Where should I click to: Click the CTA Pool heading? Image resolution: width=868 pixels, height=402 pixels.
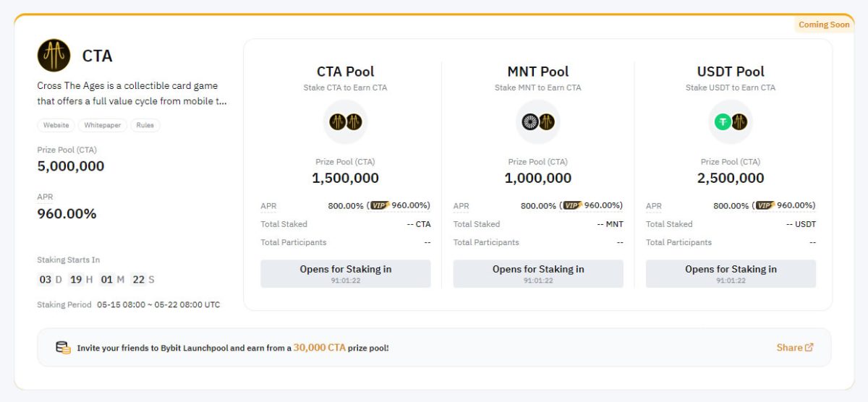[346, 72]
